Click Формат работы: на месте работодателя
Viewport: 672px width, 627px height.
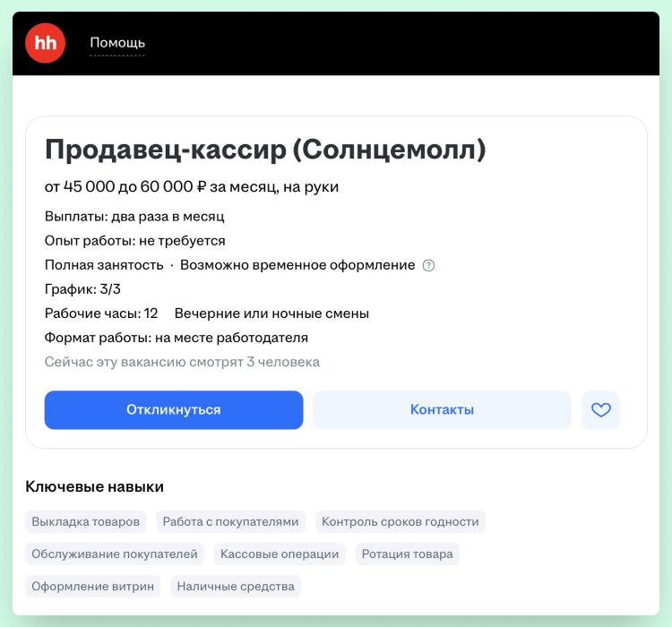point(177,338)
